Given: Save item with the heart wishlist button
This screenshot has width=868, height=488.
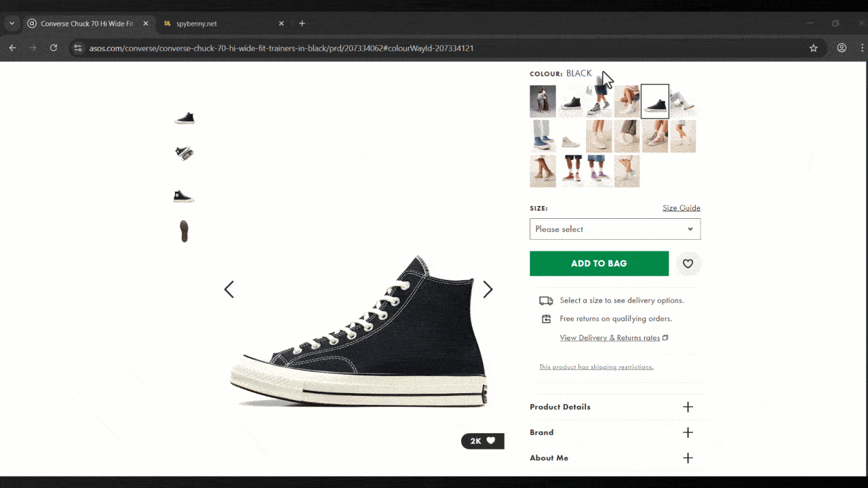Looking at the screenshot, I should 688,264.
